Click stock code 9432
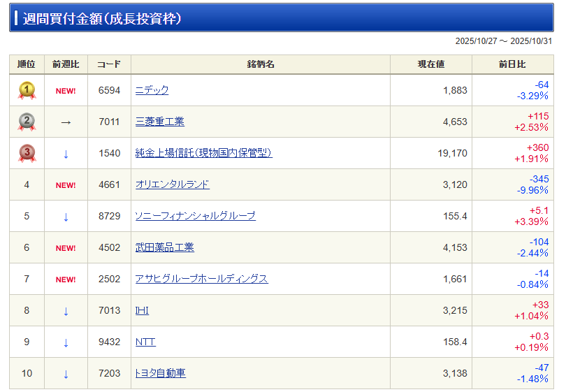This screenshot has width=566, height=392. point(110,342)
